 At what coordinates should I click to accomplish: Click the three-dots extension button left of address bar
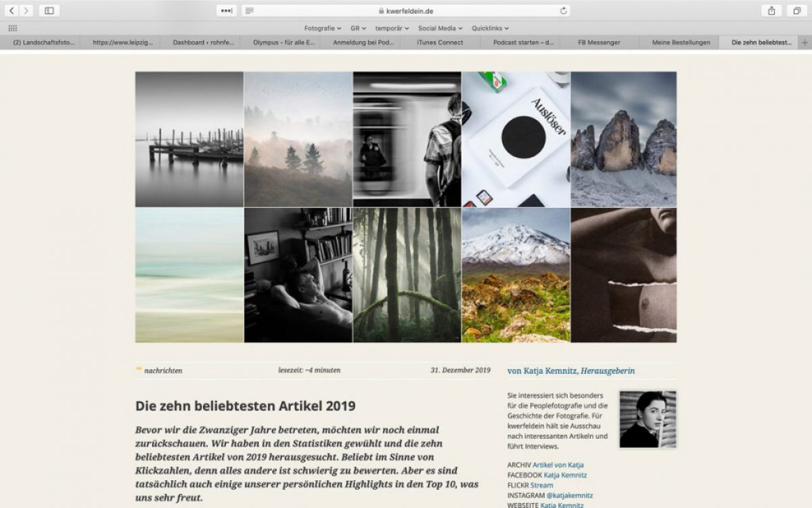(x=227, y=11)
